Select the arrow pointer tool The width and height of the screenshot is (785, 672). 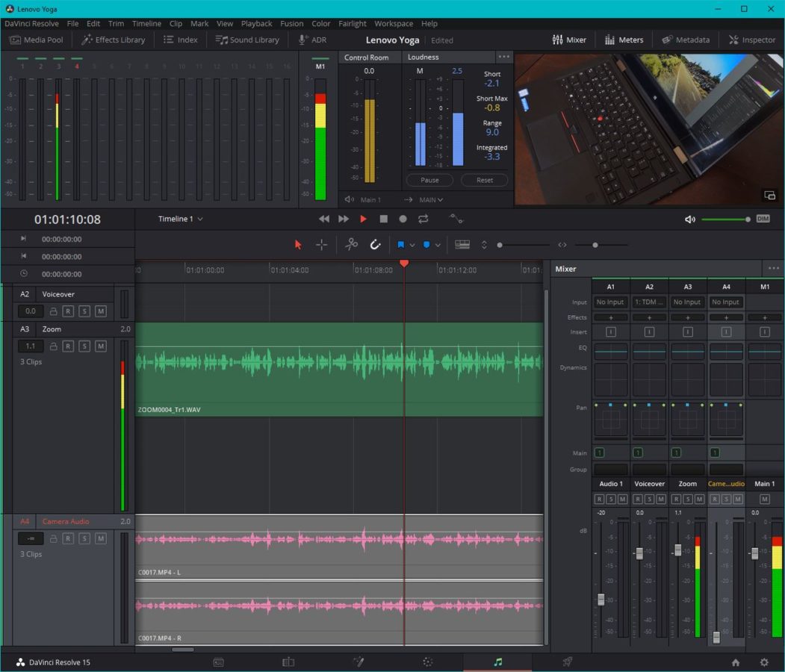(x=298, y=244)
